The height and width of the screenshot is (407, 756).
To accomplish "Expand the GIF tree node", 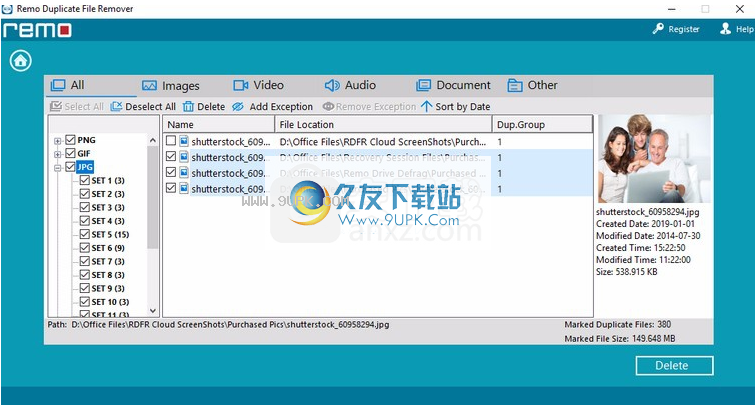I will point(57,155).
